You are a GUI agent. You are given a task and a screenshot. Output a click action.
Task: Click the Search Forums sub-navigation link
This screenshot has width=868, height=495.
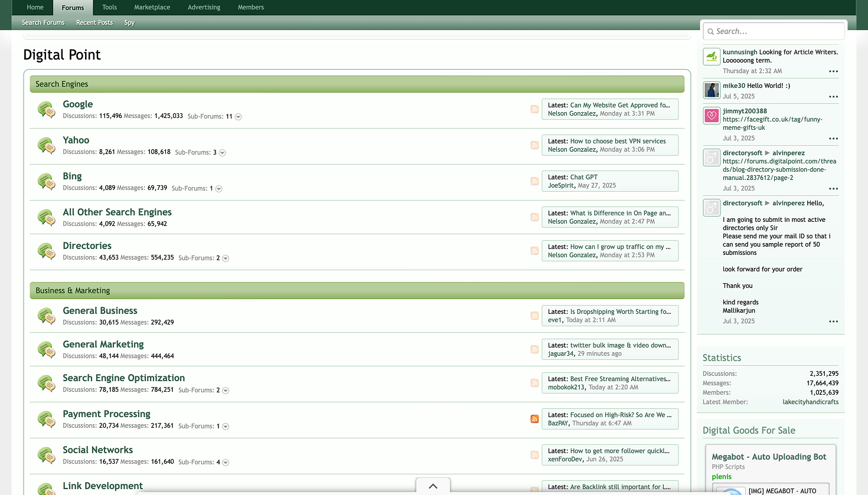pos(43,22)
